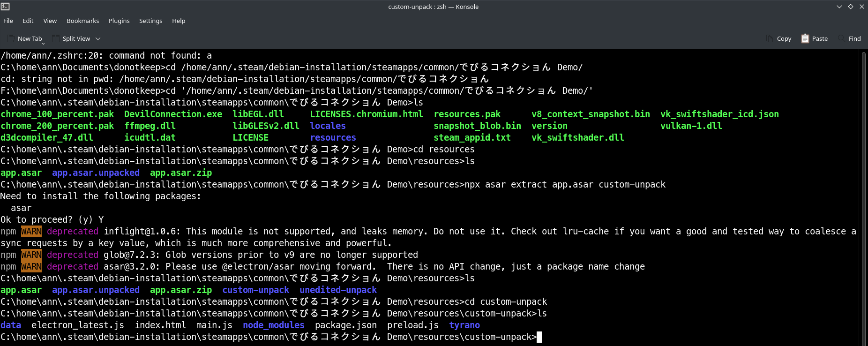Screen dimensions: 868x346
Task: Open the Edit menu
Action: click(28, 21)
